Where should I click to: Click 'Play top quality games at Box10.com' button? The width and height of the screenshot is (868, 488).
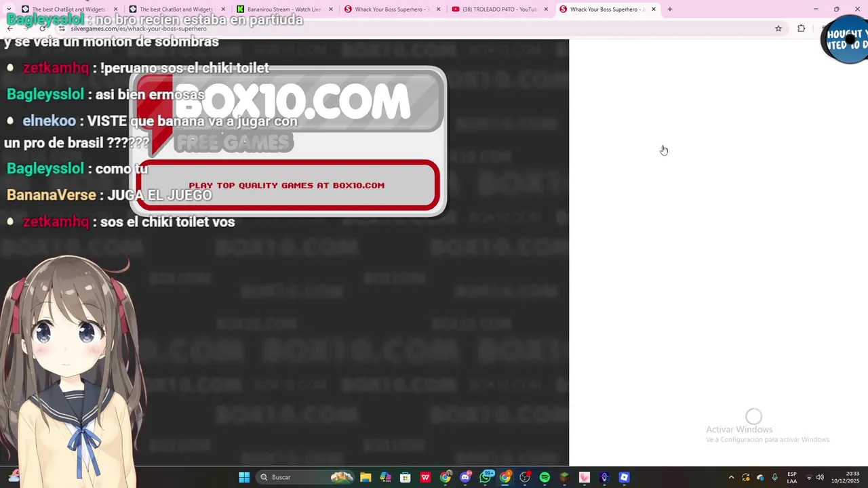[288, 185]
